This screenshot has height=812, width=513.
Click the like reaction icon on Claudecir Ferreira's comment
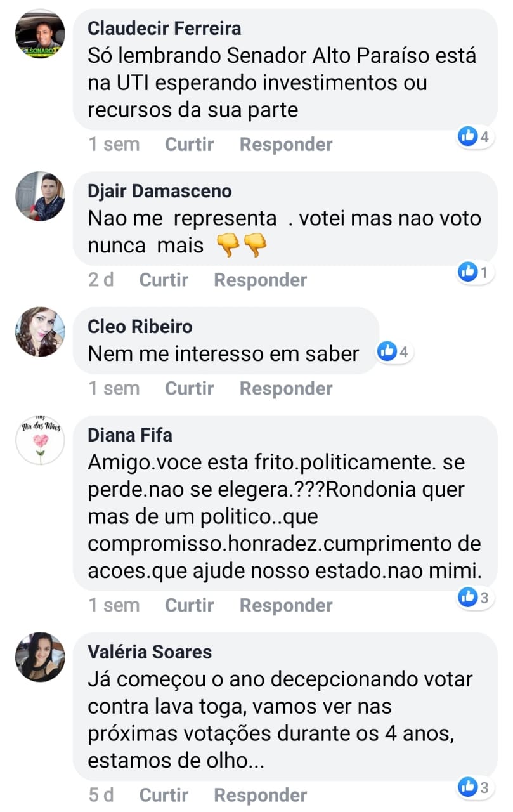[468, 136]
